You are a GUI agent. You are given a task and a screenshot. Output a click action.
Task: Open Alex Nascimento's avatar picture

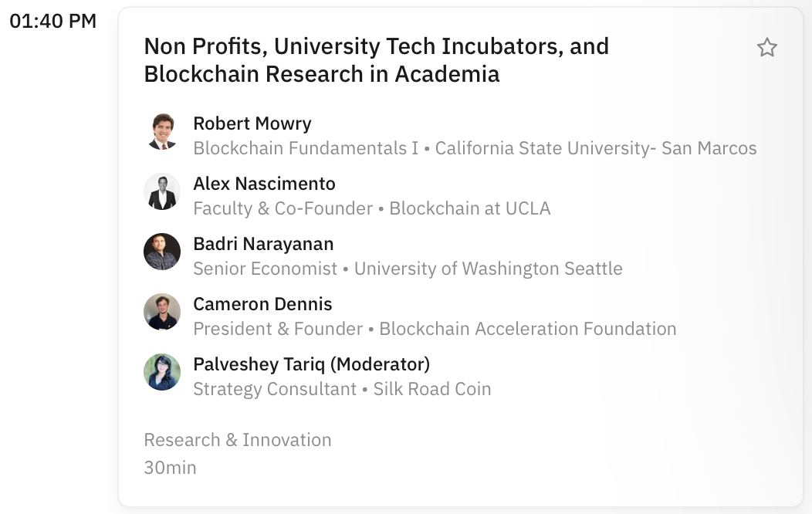(x=162, y=192)
